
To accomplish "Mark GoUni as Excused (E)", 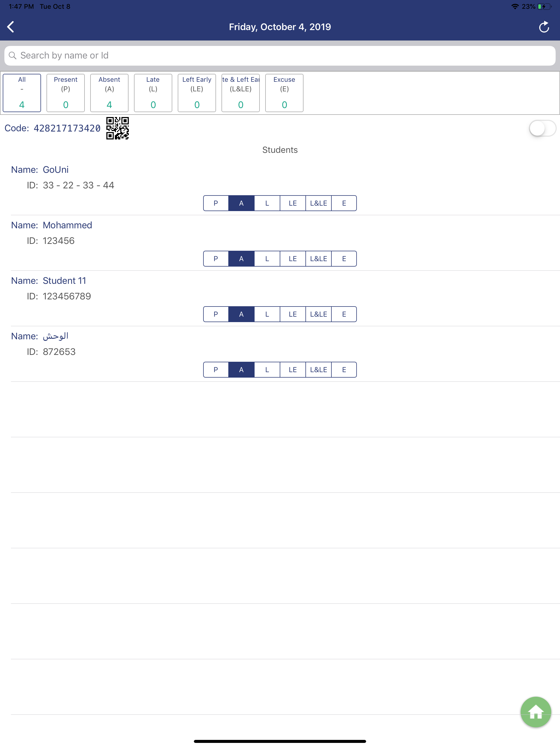I will pyautogui.click(x=344, y=203).
